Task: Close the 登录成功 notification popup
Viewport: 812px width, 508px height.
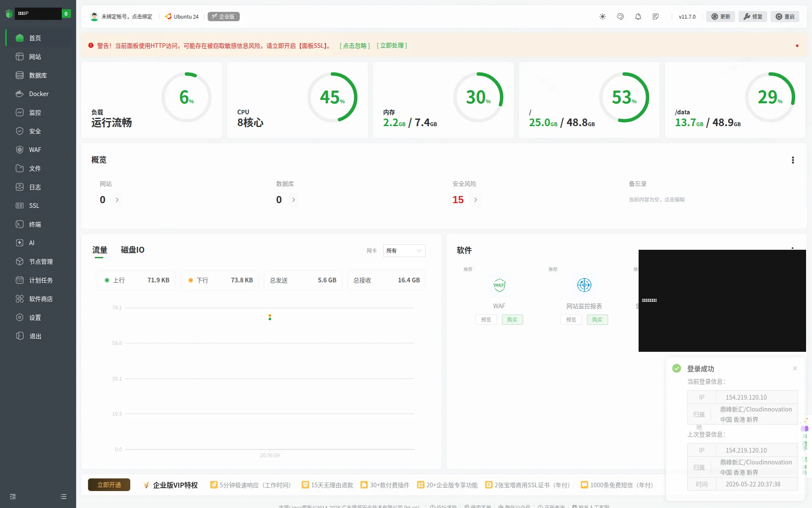Action: (x=795, y=368)
